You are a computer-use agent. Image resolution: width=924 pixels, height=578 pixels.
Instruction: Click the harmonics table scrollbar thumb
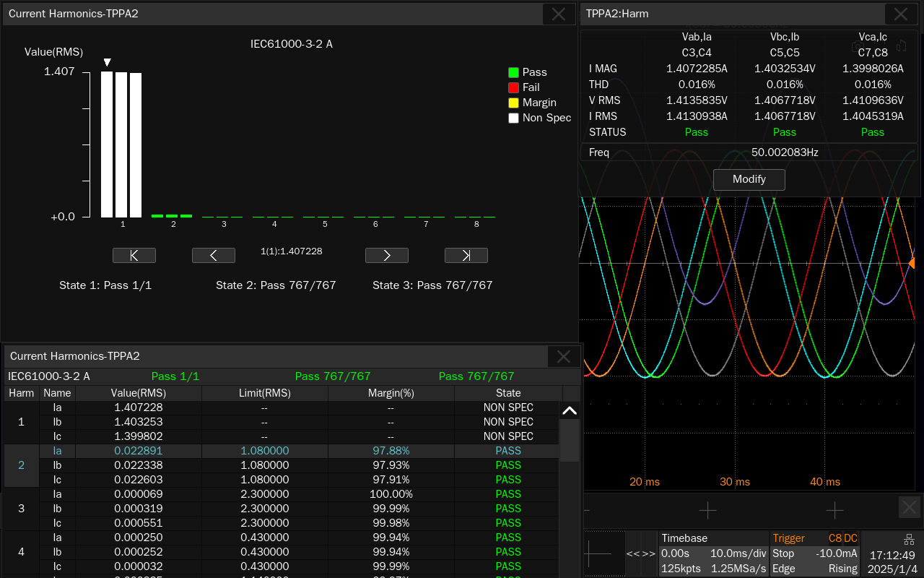(x=570, y=439)
